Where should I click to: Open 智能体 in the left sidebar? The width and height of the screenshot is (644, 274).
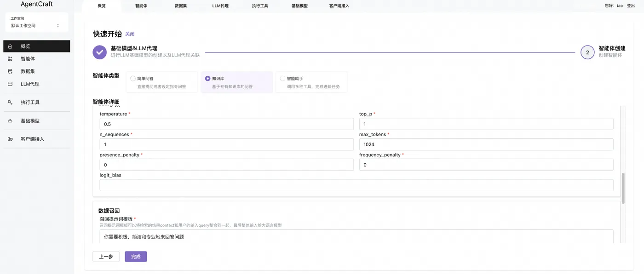37,59
